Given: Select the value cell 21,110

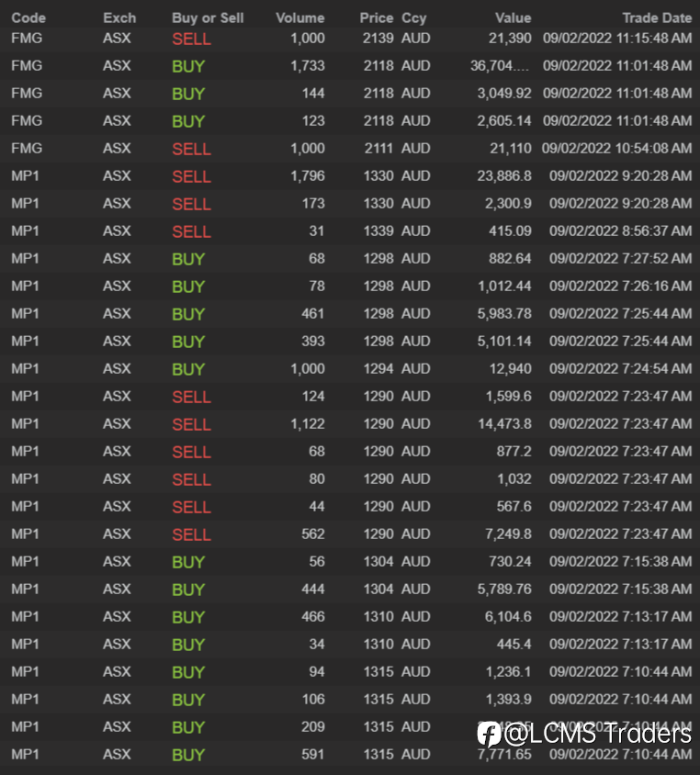Looking at the screenshot, I should pyautogui.click(x=510, y=148).
